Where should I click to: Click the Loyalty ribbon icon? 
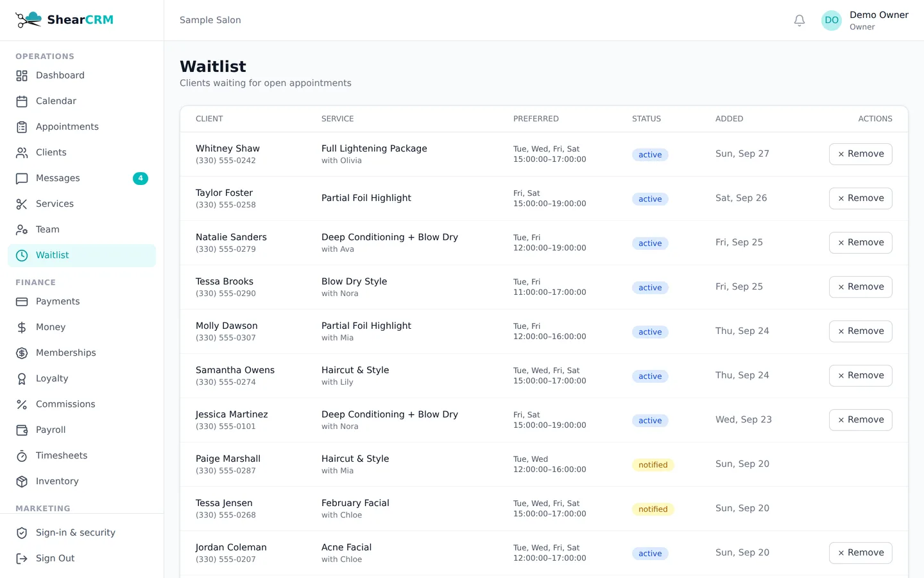[22, 379]
